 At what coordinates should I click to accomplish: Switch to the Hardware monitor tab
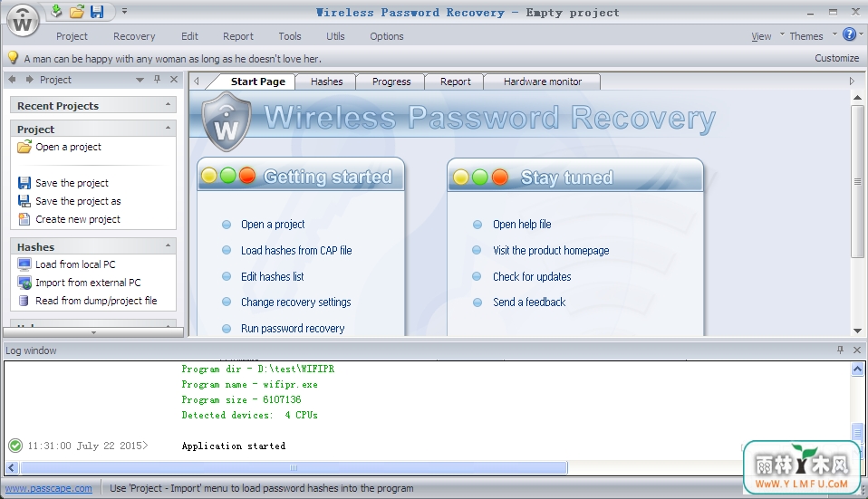[543, 82]
